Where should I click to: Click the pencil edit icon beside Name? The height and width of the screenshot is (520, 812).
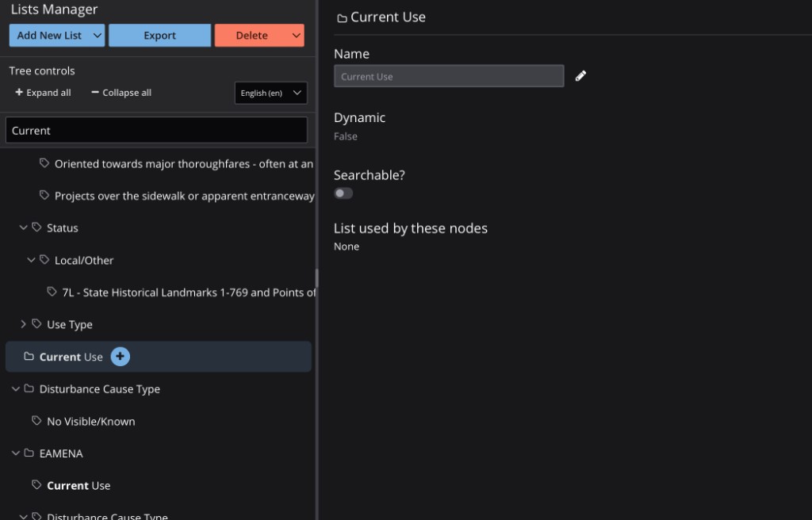pyautogui.click(x=580, y=76)
